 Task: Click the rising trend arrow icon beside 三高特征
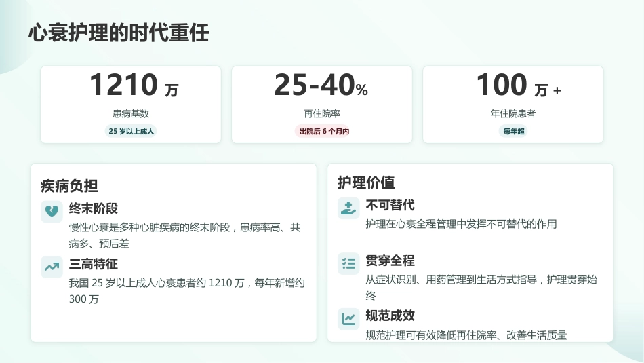pos(52,267)
